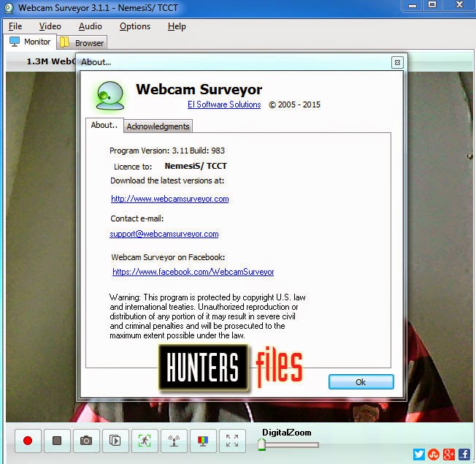Click the app icon in the title bar
The width and height of the screenshot is (476, 464).
9,8
